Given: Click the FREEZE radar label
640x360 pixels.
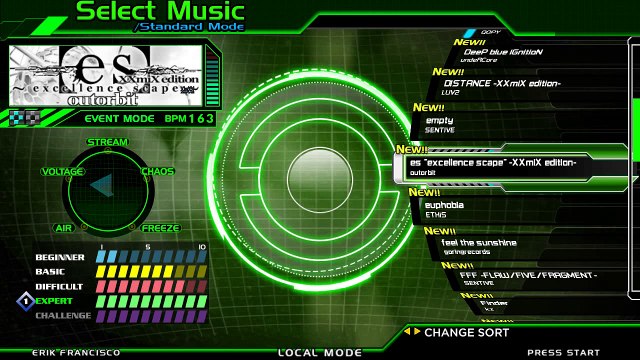Looking at the screenshot, I should [x=161, y=228].
